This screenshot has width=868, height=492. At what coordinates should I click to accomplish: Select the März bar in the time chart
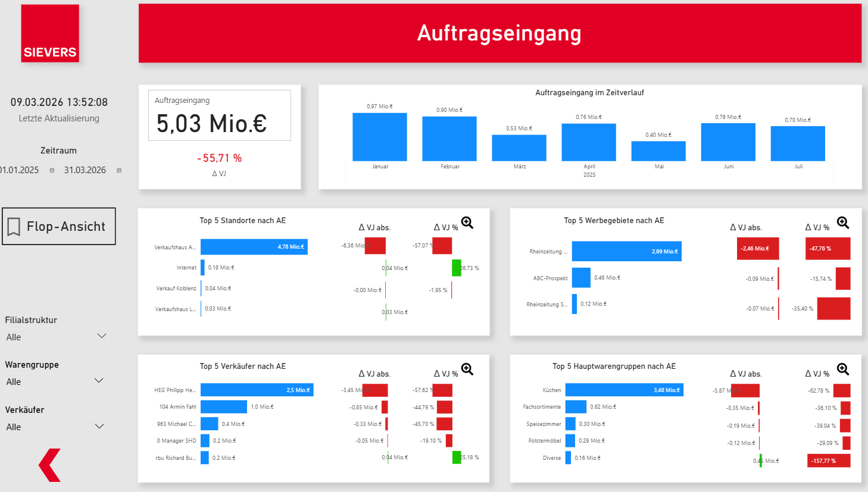(x=519, y=148)
